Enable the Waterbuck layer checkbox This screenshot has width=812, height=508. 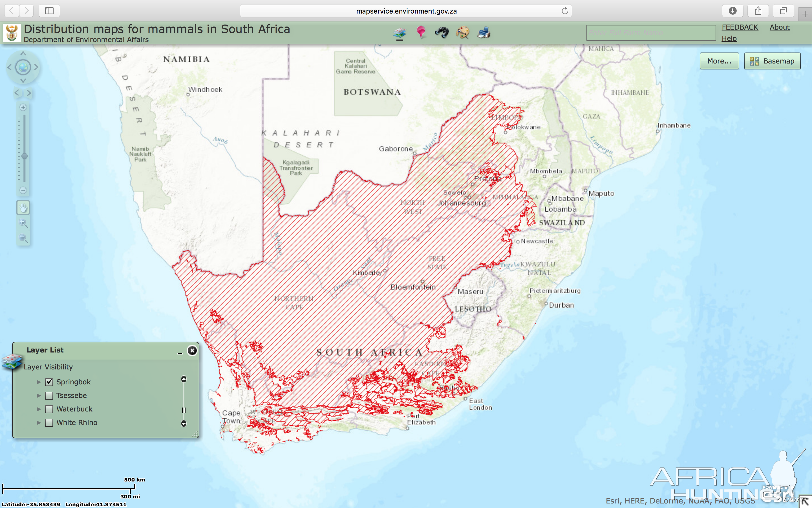coord(49,409)
